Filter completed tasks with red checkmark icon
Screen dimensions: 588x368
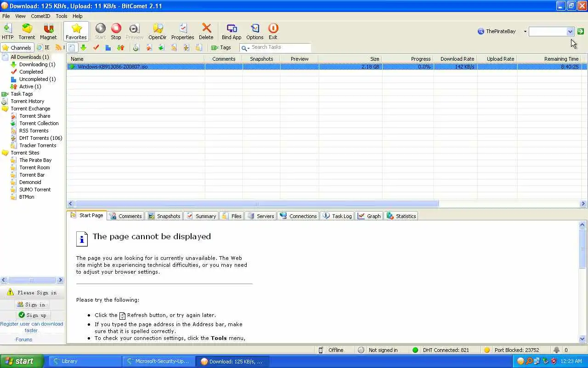click(96, 47)
